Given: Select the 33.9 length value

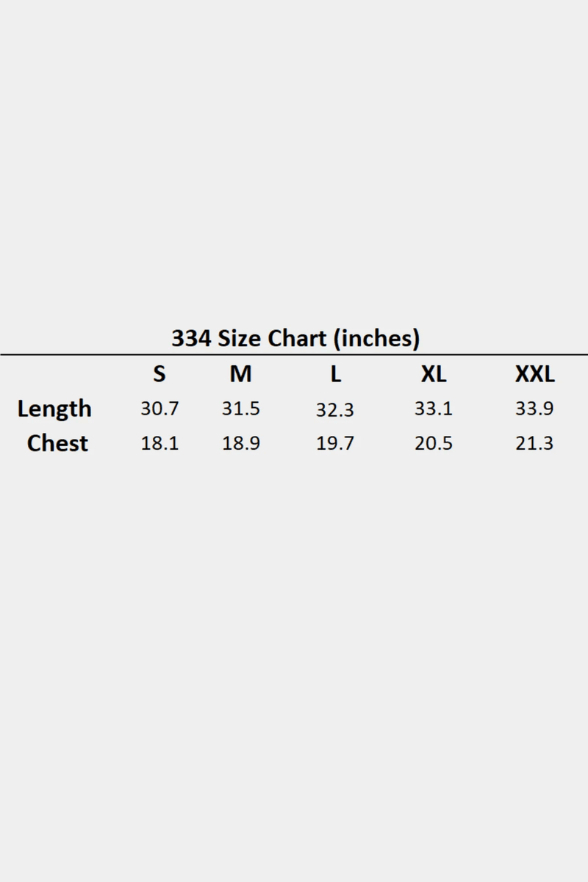Looking at the screenshot, I should tap(534, 409).
